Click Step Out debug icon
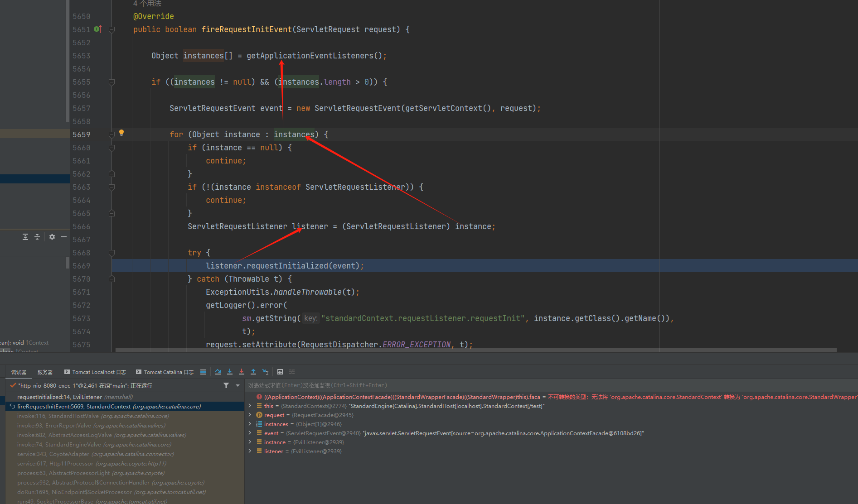Viewport: 858px width, 504px height. click(x=253, y=372)
